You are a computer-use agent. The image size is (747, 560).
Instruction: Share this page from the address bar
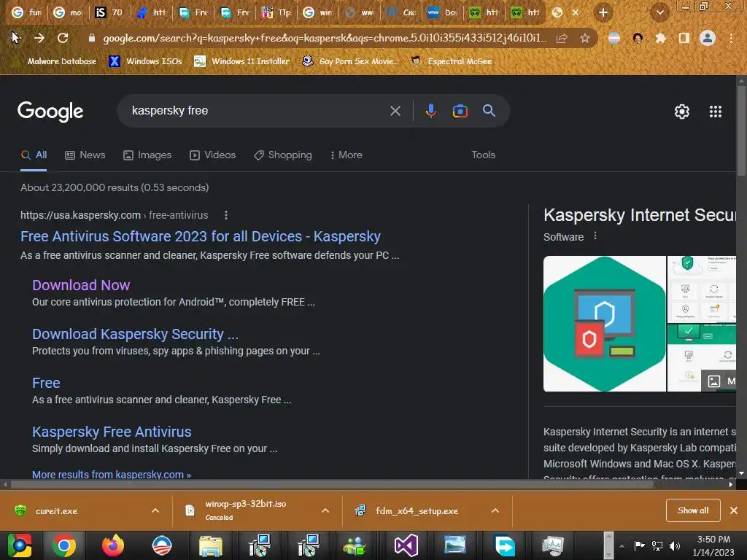click(x=562, y=38)
